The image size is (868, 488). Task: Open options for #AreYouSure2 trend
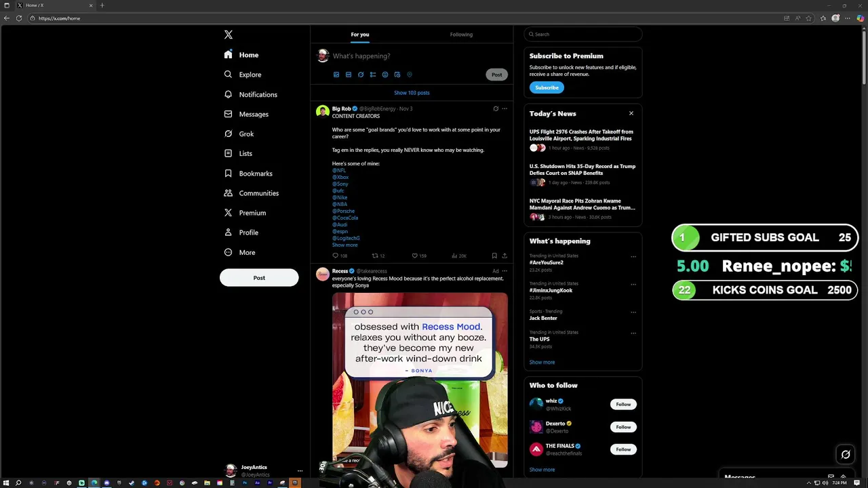coord(633,257)
